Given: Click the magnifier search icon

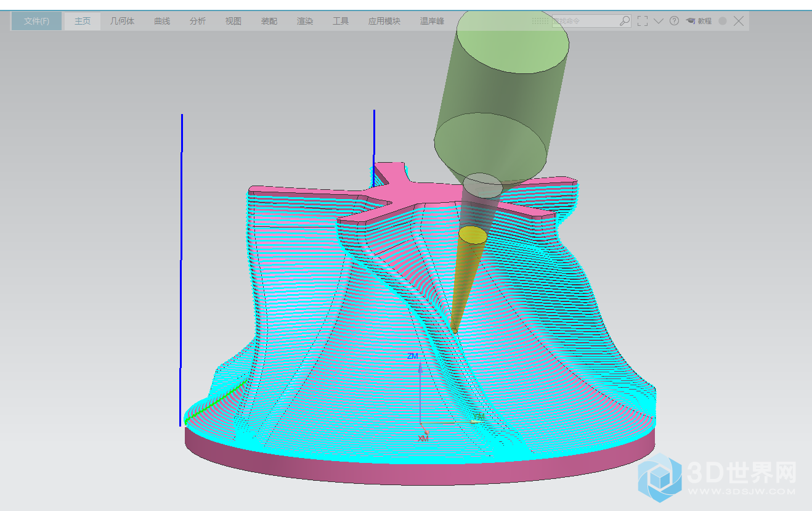Looking at the screenshot, I should pyautogui.click(x=625, y=21).
